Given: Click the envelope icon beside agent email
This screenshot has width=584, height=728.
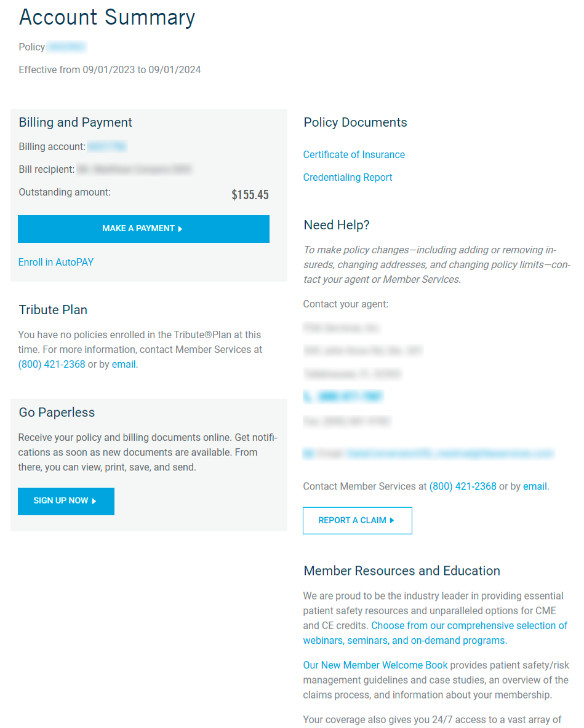Looking at the screenshot, I should click(x=308, y=454).
